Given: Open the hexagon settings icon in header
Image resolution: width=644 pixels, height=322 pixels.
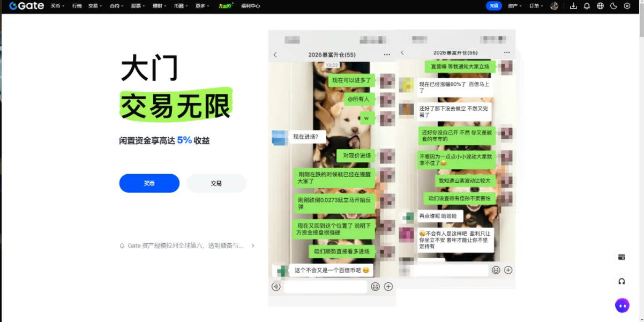Looking at the screenshot, I should (627, 6).
